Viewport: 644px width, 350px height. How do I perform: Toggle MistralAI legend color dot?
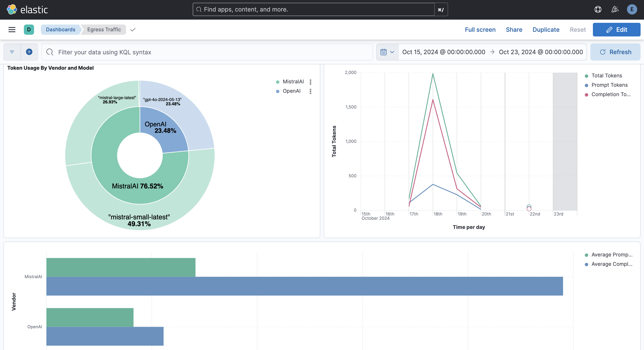277,82
